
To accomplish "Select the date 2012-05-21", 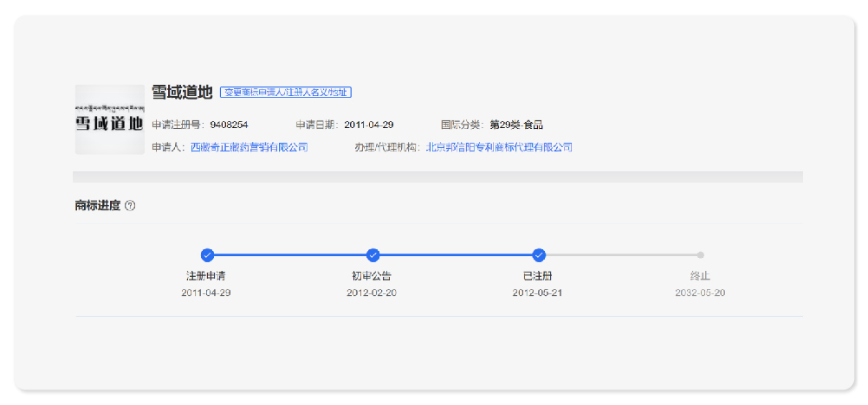I will click(x=537, y=292).
